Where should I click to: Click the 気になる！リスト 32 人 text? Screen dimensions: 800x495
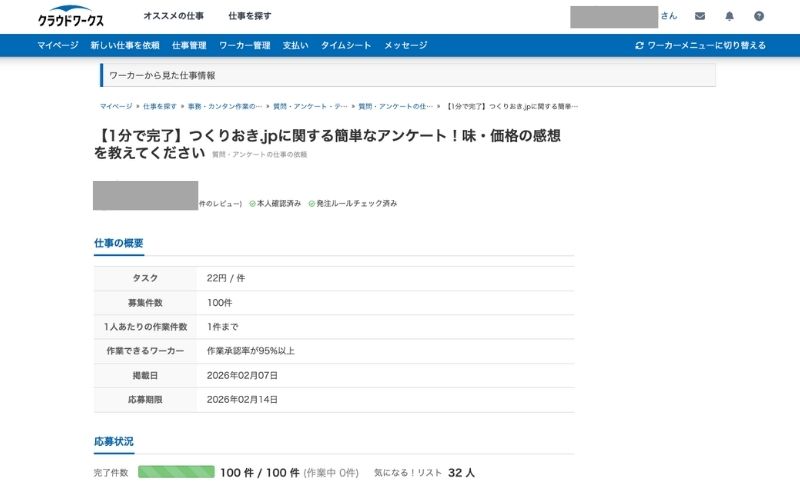tap(424, 473)
